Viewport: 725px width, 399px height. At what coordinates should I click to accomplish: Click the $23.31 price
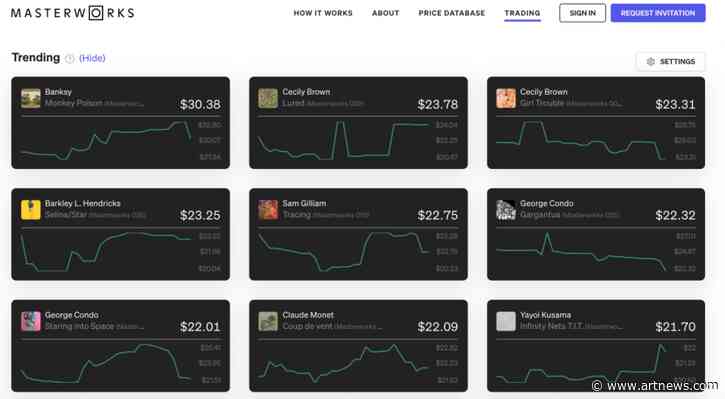pos(675,104)
